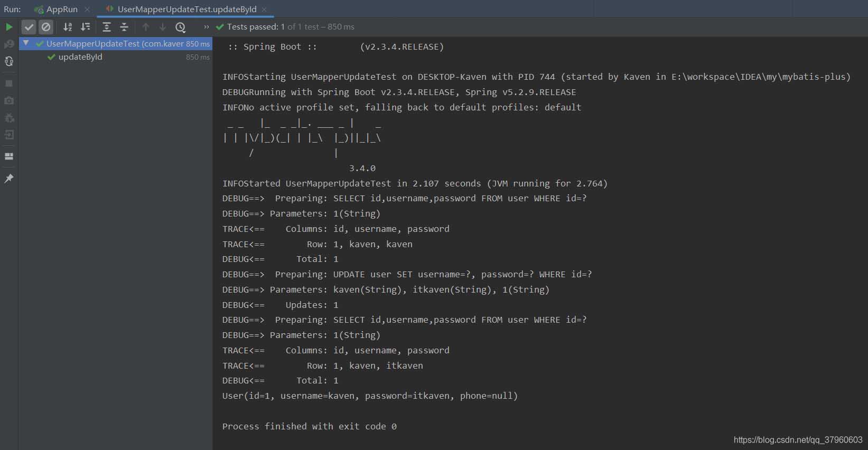Click the gear settings icon in sidebar
The image size is (868, 450).
click(9, 118)
